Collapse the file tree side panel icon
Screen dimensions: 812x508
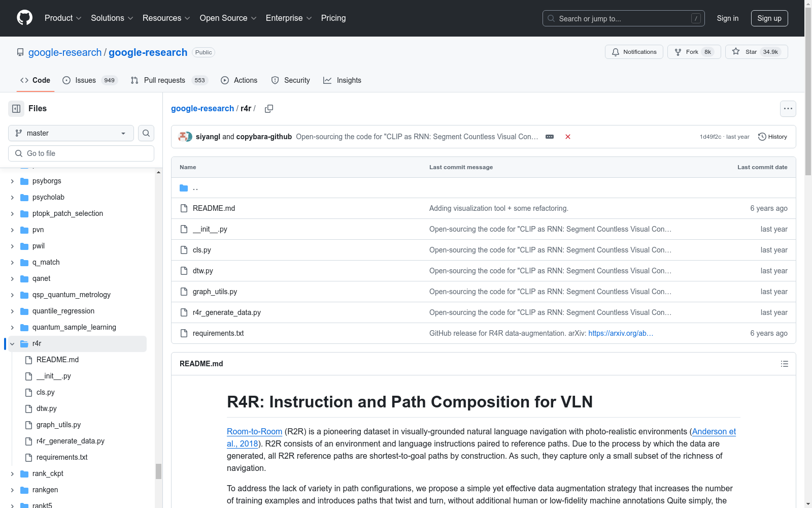[x=16, y=109]
